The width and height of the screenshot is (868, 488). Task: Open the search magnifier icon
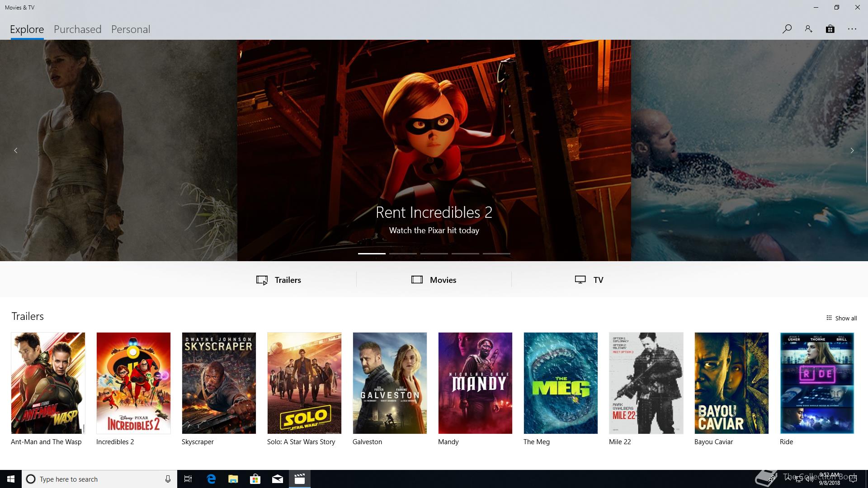coord(787,29)
